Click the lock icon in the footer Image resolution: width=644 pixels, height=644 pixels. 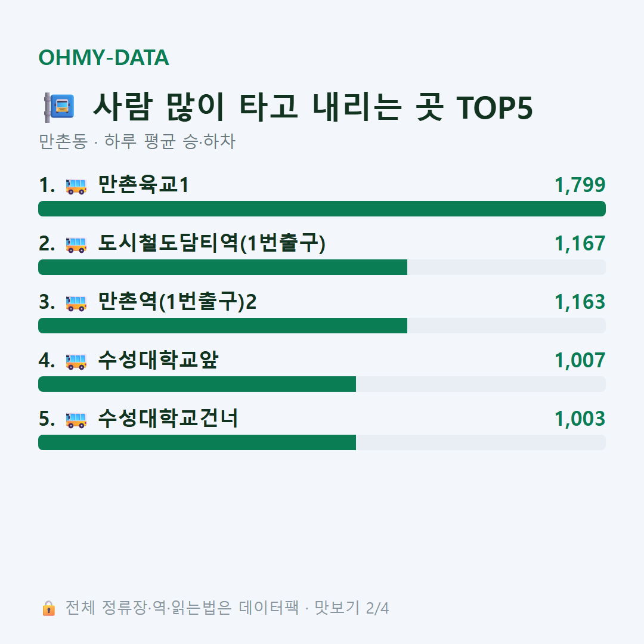[48, 608]
